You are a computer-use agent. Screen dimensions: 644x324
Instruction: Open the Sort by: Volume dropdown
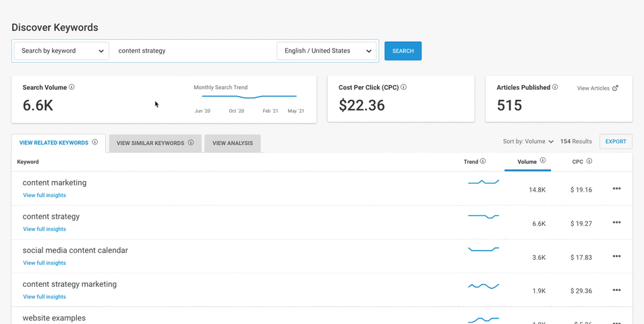pyautogui.click(x=528, y=142)
